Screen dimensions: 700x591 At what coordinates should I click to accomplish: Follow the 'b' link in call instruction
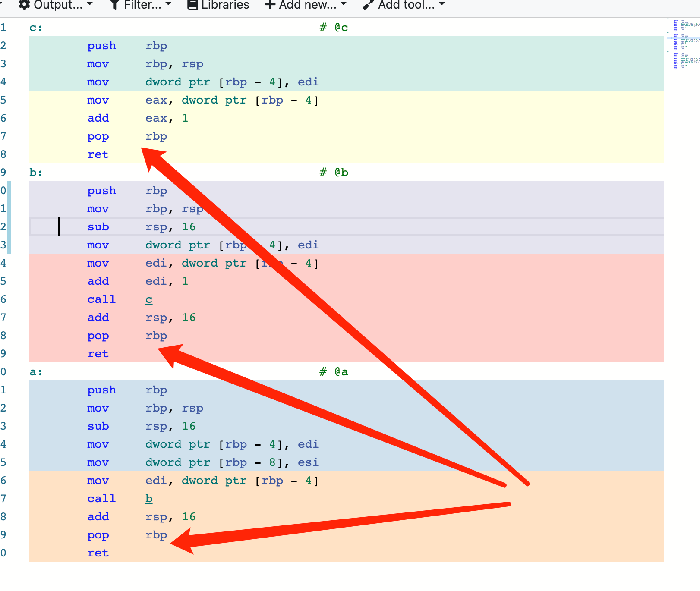coord(149,499)
